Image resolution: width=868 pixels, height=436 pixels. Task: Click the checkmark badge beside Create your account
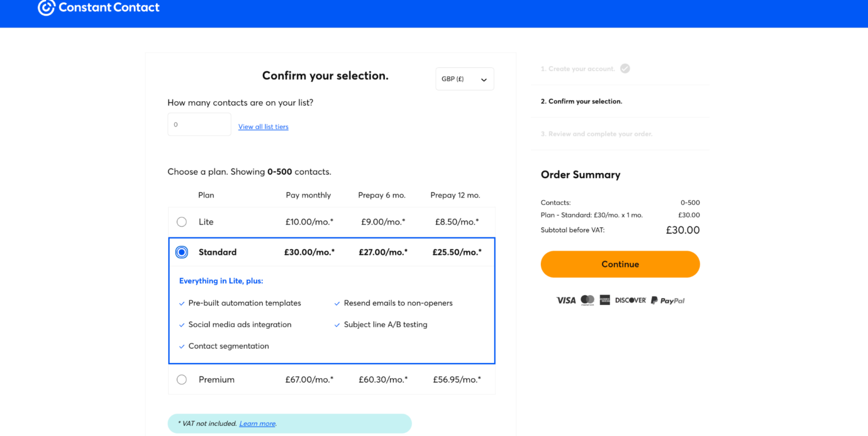(625, 68)
